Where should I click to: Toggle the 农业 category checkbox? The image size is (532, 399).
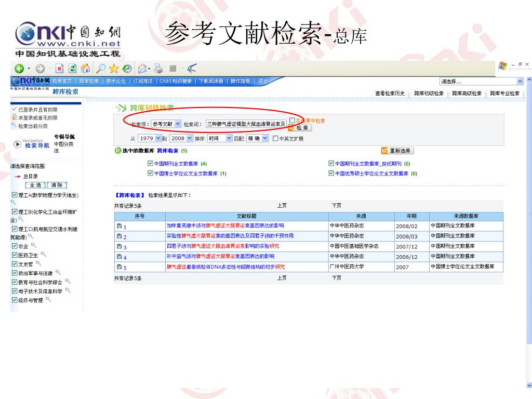point(15,246)
